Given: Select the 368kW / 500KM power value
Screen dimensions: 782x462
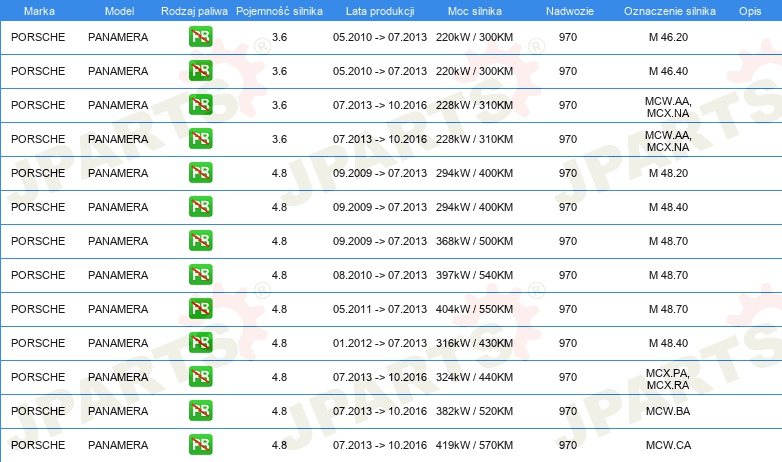Looking at the screenshot, I should (x=474, y=241).
